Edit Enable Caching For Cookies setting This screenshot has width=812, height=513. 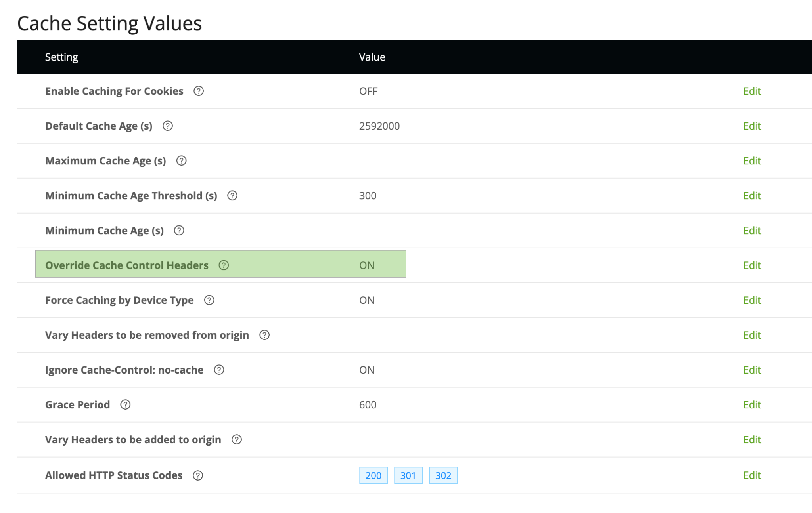click(x=752, y=91)
